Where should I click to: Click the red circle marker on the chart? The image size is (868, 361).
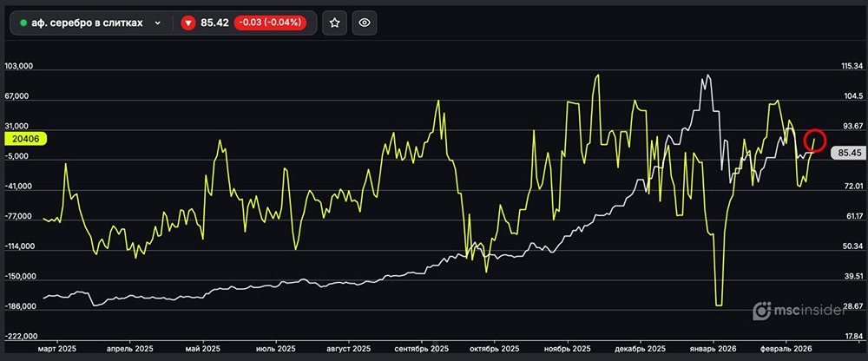[814, 139]
